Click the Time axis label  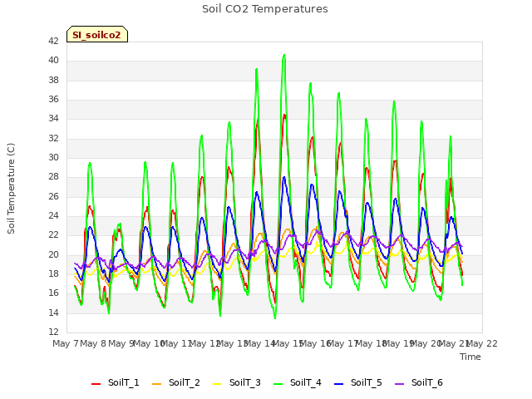[470, 357]
